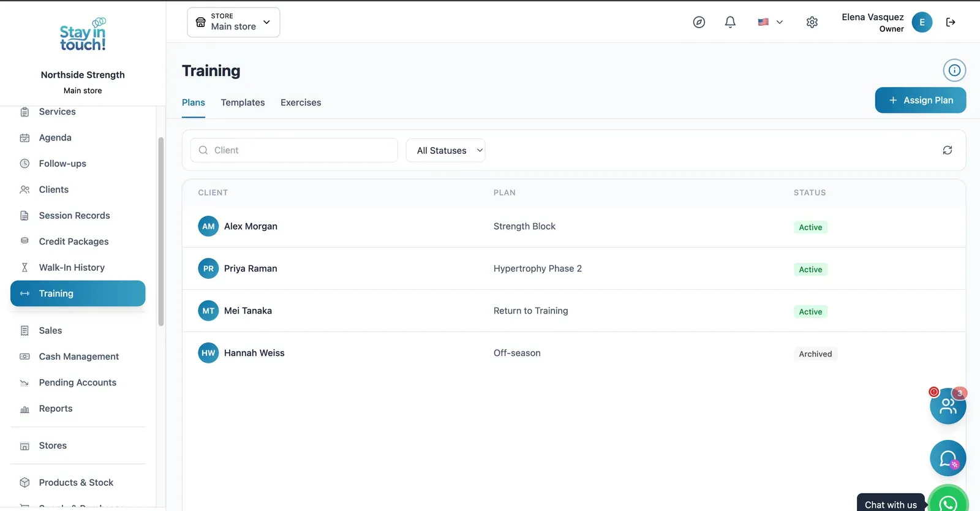Focus the Client search field
This screenshot has height=511, width=980.
pyautogui.click(x=294, y=150)
